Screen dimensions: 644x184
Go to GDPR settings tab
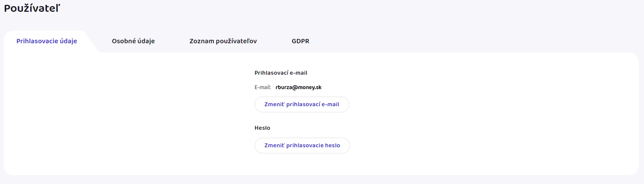(301, 41)
